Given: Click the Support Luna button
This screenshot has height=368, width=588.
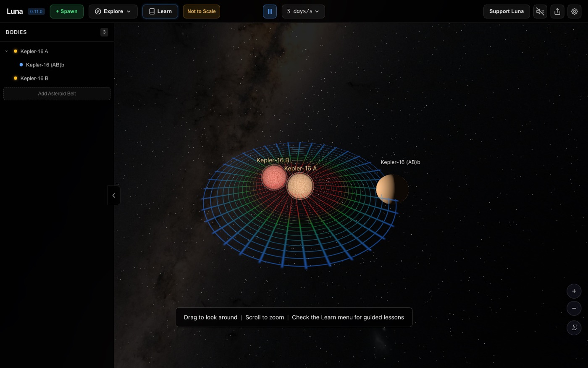Looking at the screenshot, I should click(507, 11).
